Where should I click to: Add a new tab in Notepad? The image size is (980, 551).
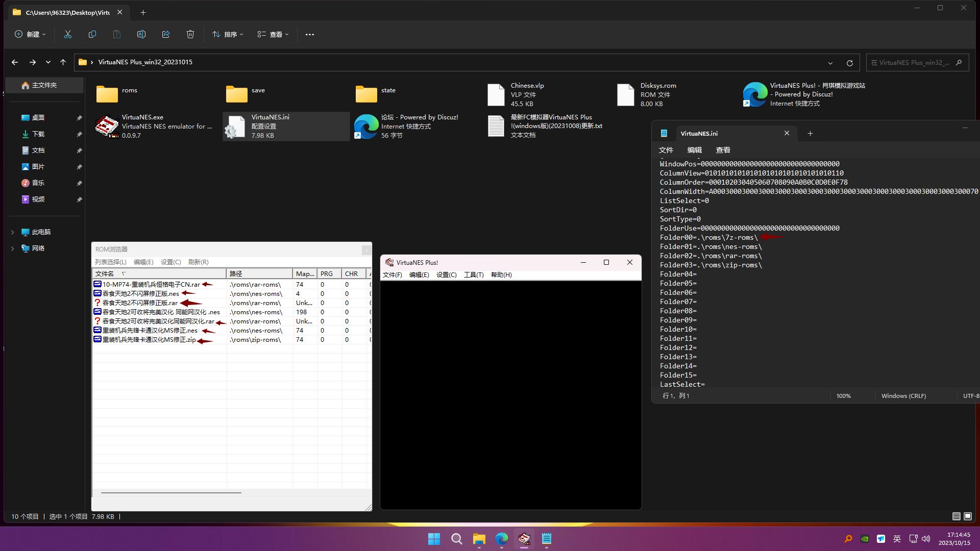810,133
